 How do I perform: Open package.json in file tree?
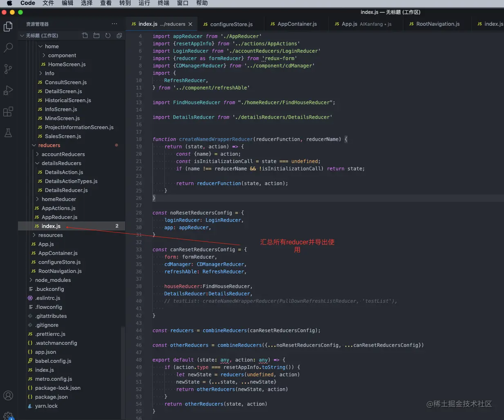[x=52, y=397]
